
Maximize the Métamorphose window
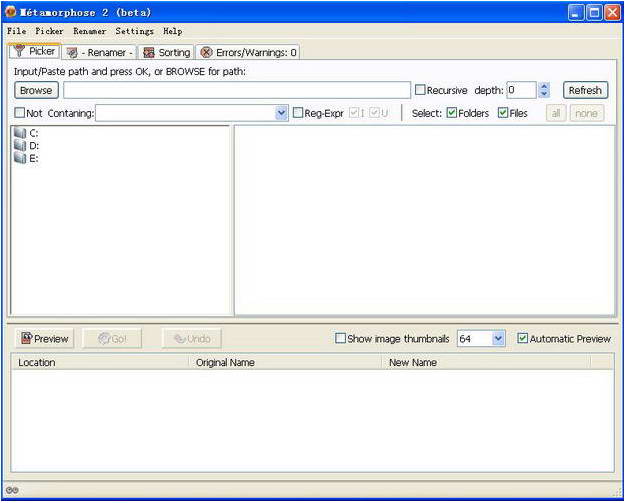point(594,12)
